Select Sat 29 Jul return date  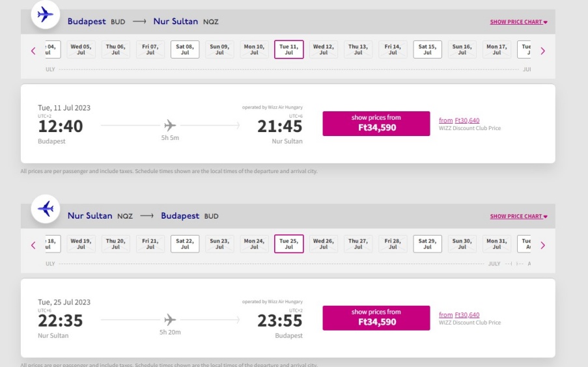[428, 244]
